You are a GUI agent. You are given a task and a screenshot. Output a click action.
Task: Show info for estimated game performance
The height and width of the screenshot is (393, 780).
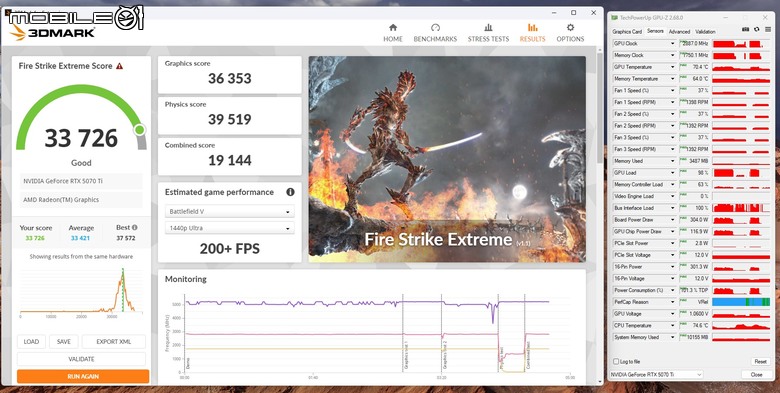(x=290, y=192)
